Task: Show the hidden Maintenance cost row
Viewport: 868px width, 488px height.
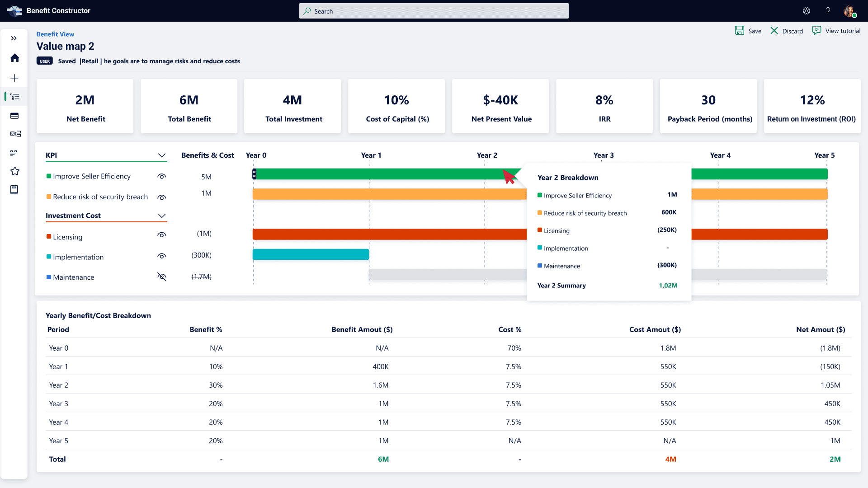Action: pyautogui.click(x=162, y=277)
